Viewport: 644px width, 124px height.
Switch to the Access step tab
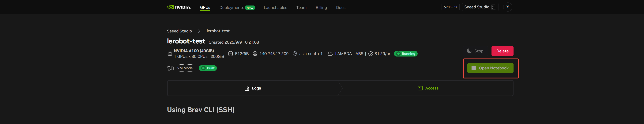[x=428, y=88]
